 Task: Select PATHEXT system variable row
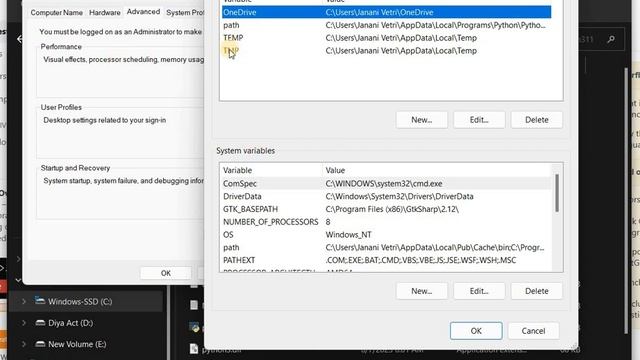pos(386,260)
